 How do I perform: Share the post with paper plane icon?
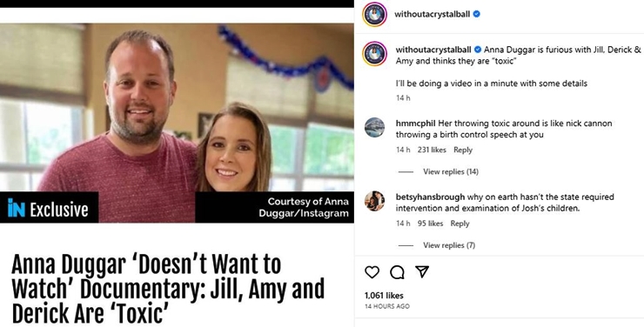tap(422, 271)
